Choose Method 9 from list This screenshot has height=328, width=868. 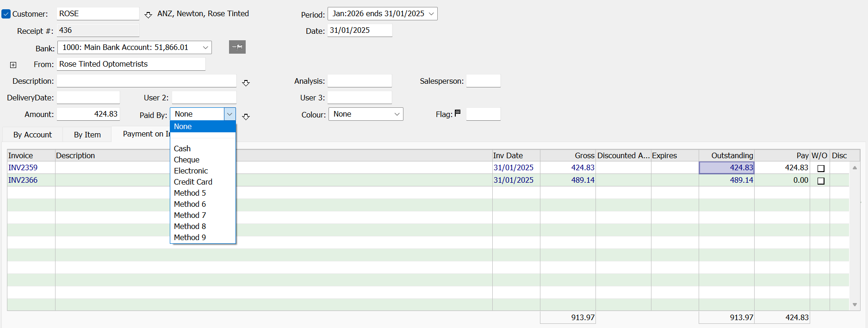[203, 237]
